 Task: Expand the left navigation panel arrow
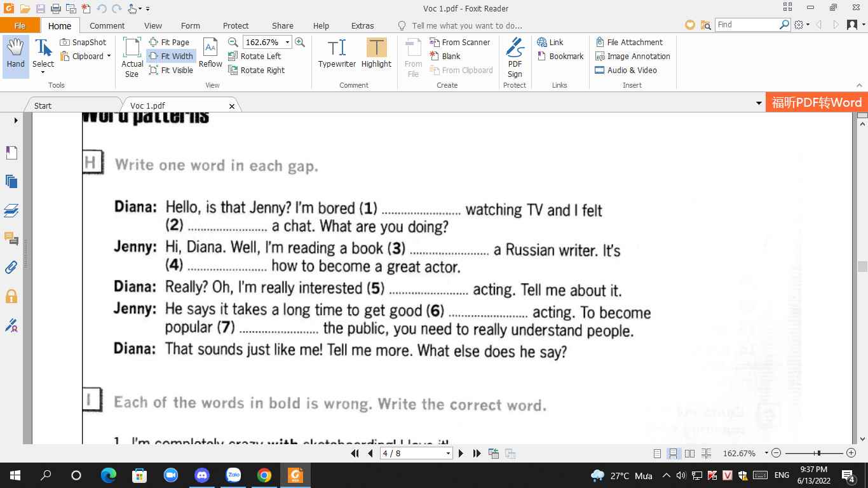coord(16,120)
